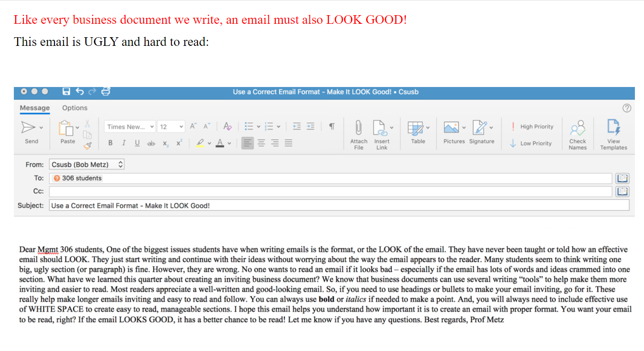Click the highlight color marker swatch
This screenshot has width=644, height=351.
coord(200,143)
